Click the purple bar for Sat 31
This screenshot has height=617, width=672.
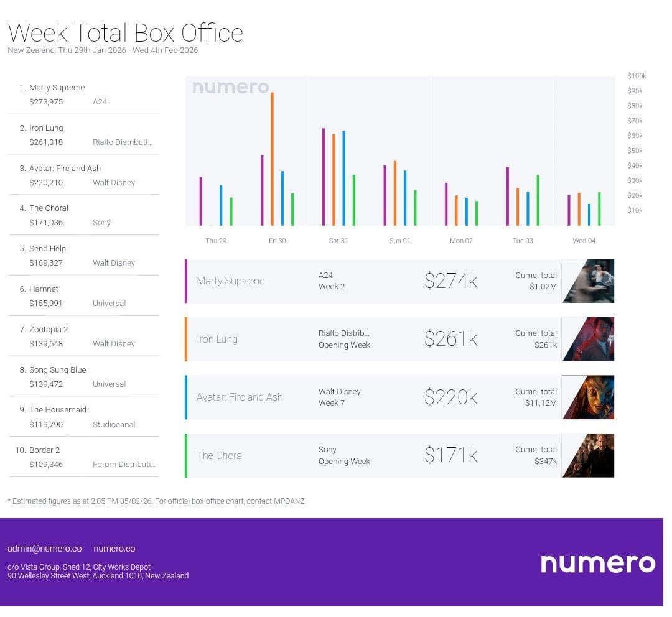[324, 177]
